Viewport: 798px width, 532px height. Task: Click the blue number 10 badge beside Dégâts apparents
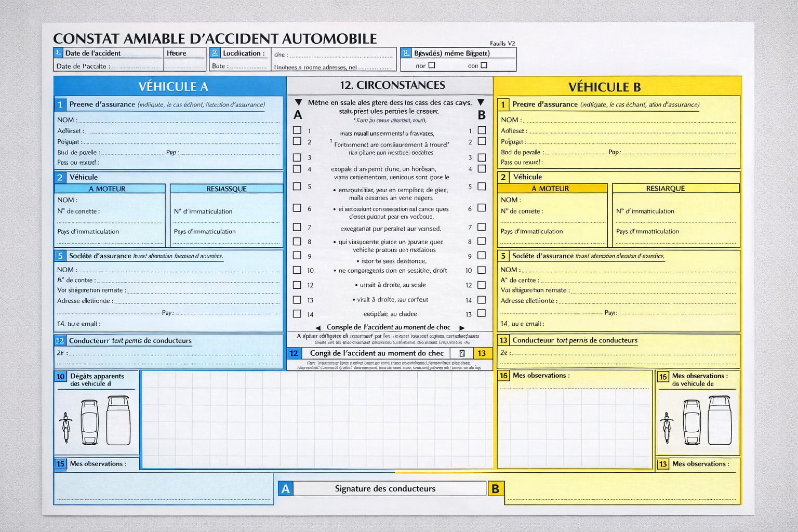(x=61, y=377)
